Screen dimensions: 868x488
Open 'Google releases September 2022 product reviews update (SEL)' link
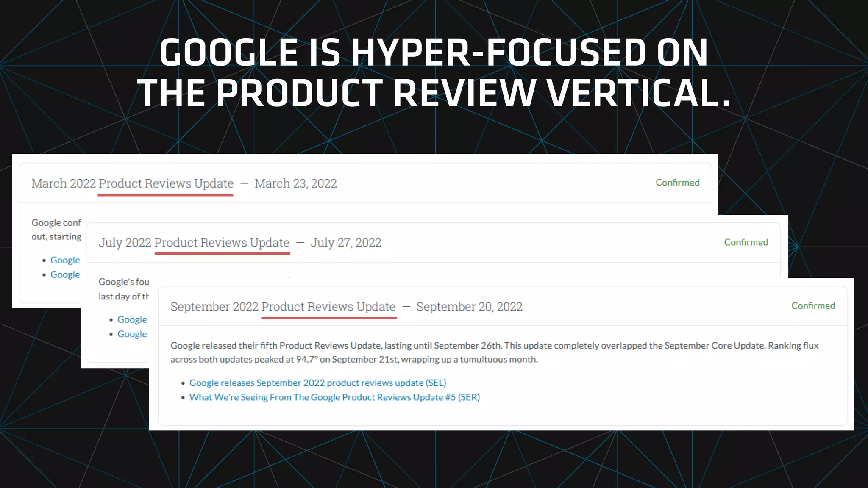[x=317, y=383]
